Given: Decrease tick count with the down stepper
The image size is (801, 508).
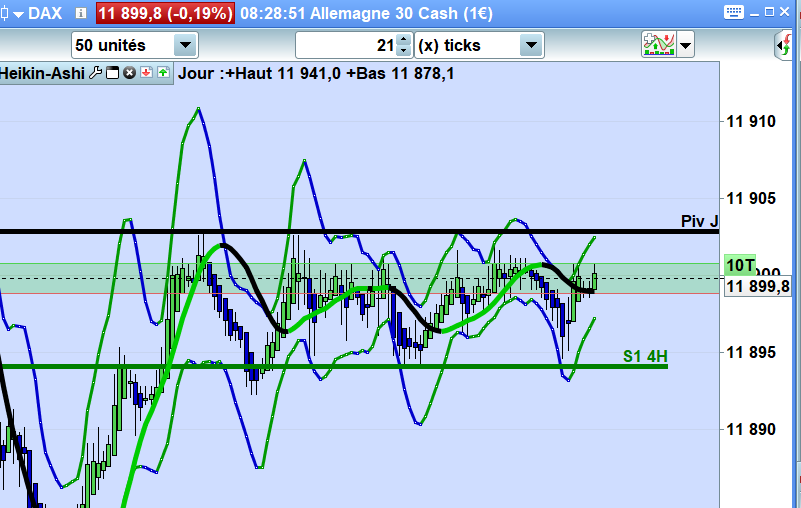Looking at the screenshot, I should (404, 51).
